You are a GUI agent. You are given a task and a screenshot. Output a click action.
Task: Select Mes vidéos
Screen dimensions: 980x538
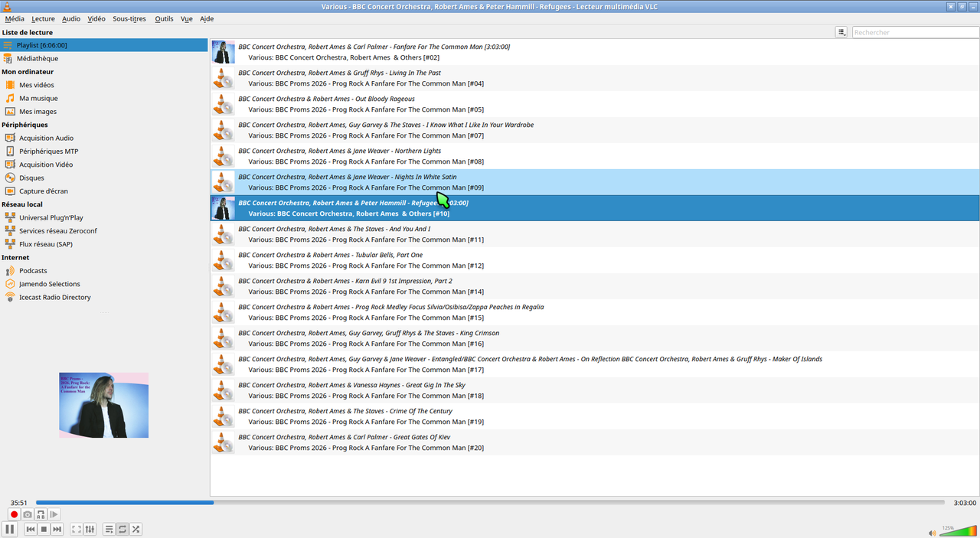tap(104, 85)
